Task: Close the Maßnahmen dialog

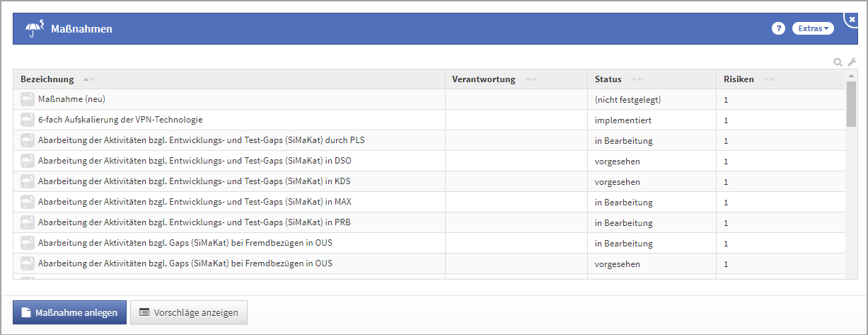Action: point(852,19)
